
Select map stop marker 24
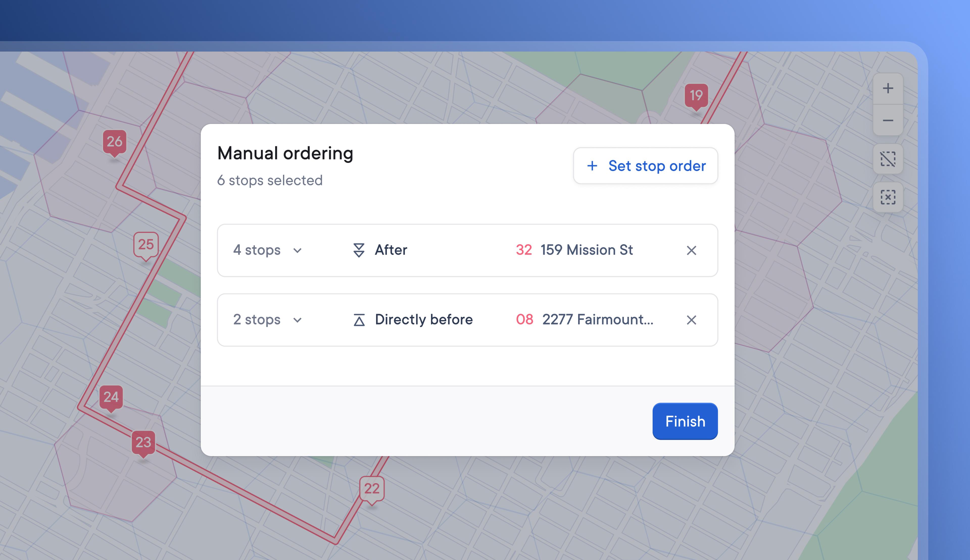coord(111,399)
